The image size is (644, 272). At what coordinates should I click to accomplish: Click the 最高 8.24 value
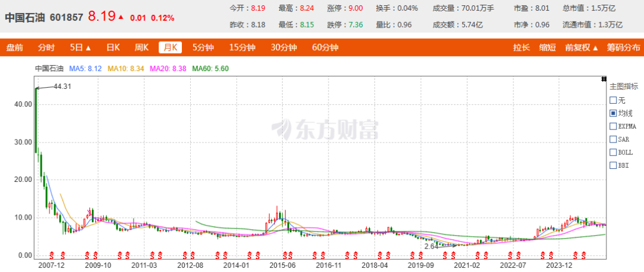(x=307, y=8)
